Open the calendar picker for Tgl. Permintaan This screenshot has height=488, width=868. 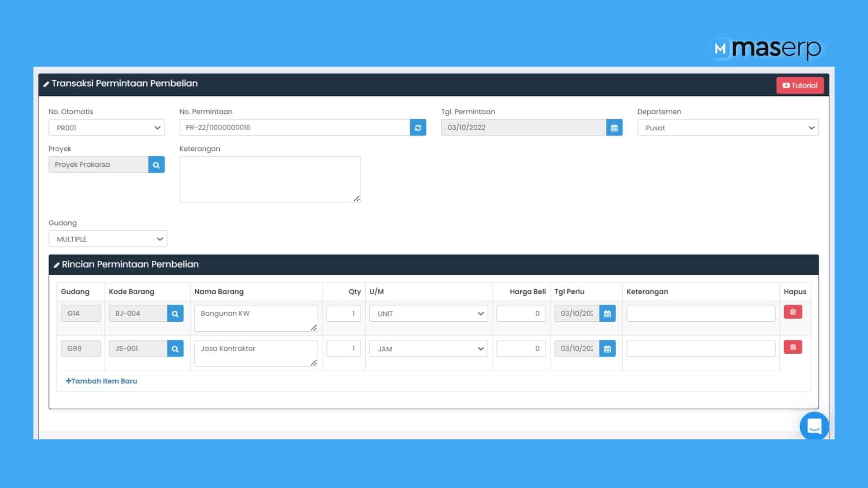(614, 127)
